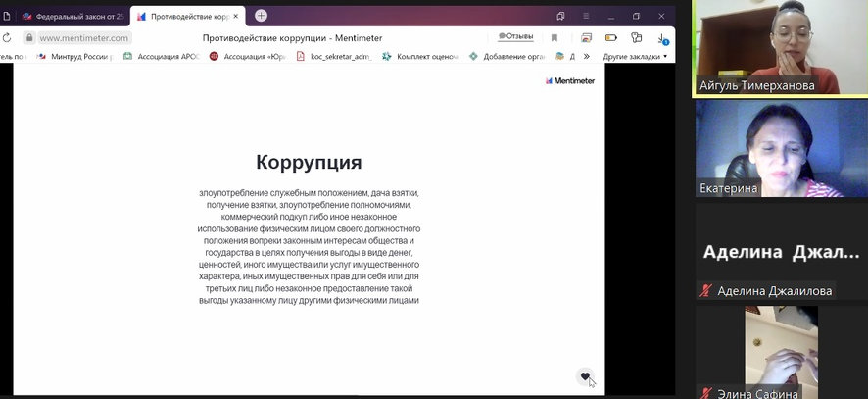Open the Отзывы reviews link
The height and width of the screenshot is (399, 868).
pyautogui.click(x=515, y=37)
